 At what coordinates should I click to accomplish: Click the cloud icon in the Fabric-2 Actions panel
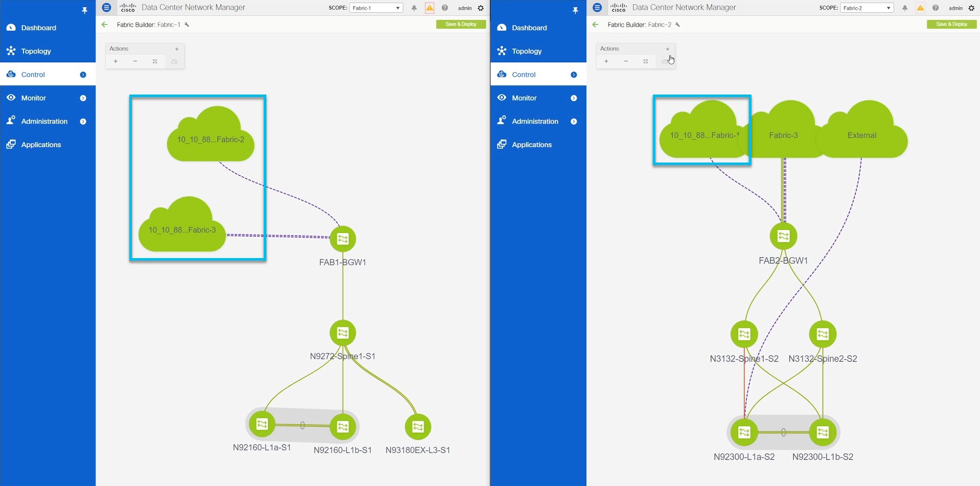coord(665,61)
